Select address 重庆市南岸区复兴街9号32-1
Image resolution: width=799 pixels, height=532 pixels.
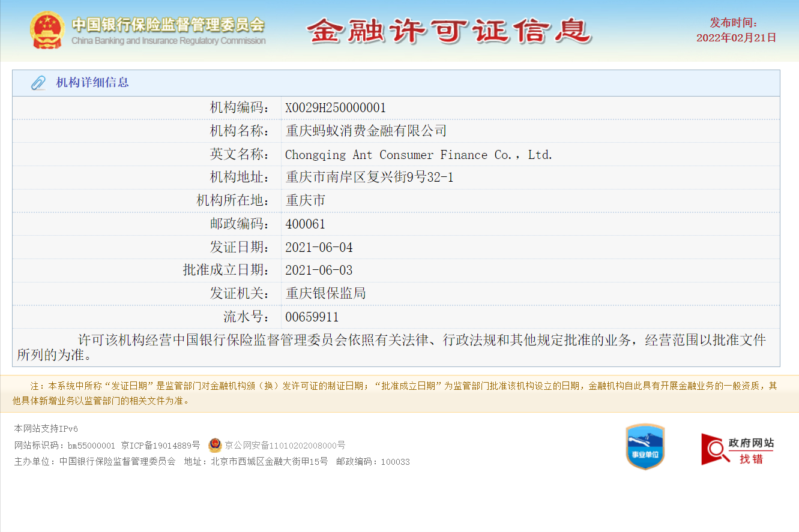point(369,178)
